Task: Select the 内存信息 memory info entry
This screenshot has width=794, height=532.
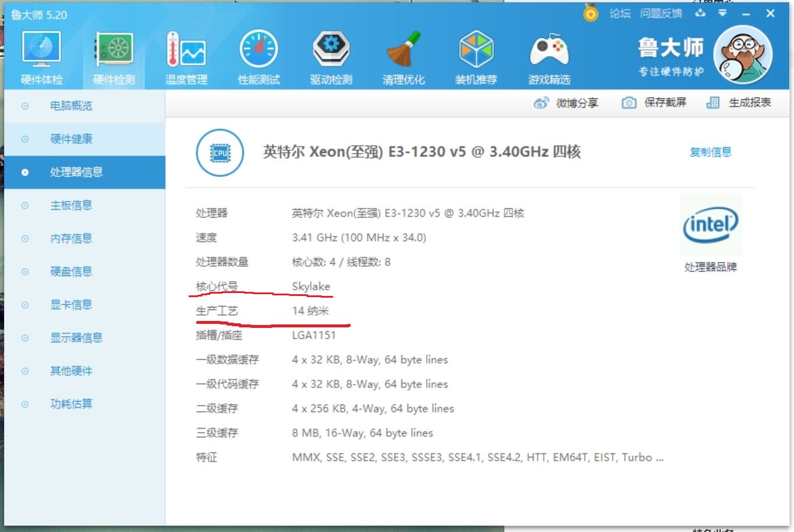Action: [x=72, y=238]
